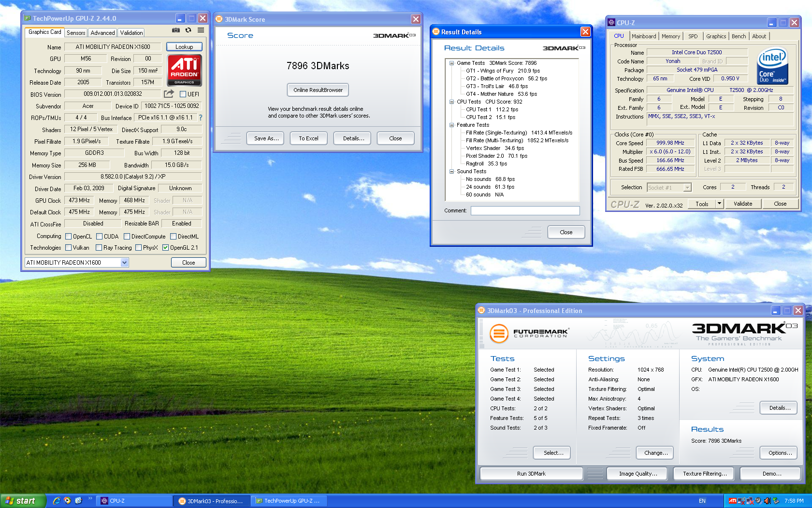Open the ATI MOBILITY RADEON X1600 dropdown

(x=124, y=263)
